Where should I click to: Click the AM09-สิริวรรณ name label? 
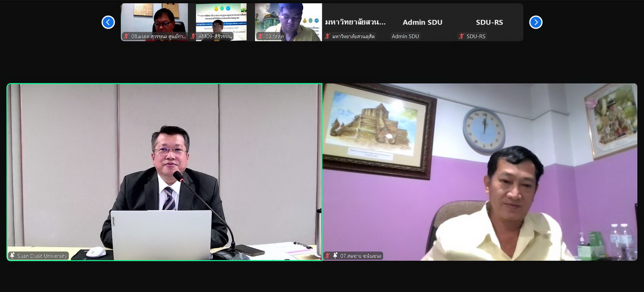pos(215,36)
